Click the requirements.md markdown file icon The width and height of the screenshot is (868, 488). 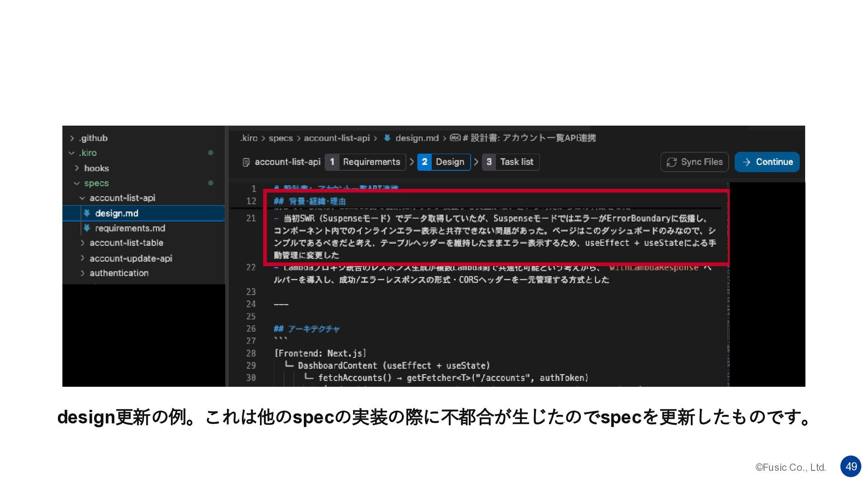click(87, 228)
